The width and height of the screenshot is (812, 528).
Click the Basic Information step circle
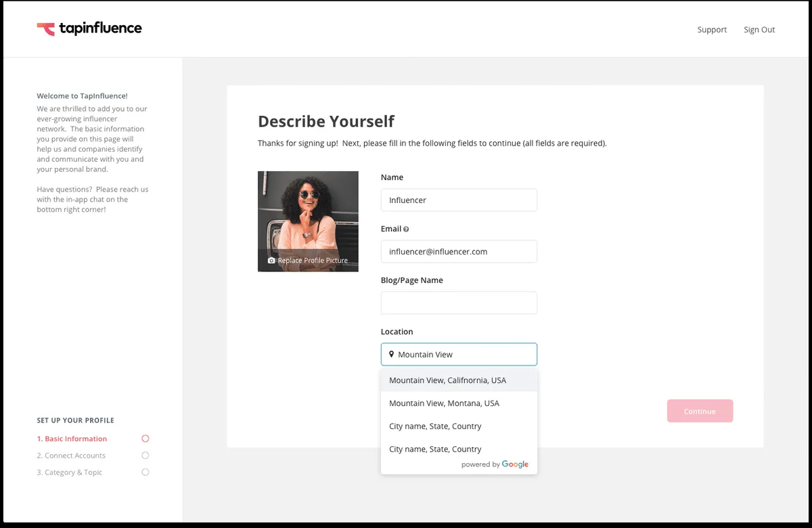[x=145, y=439]
